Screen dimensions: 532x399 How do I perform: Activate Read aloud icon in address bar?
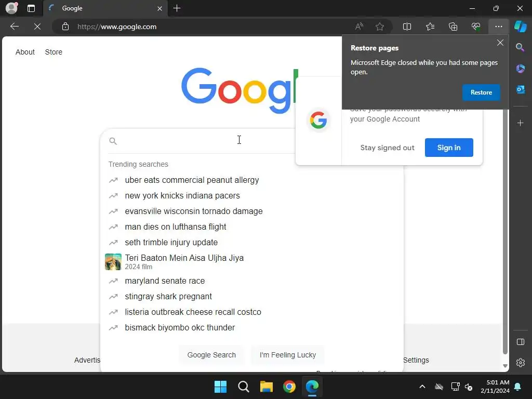click(x=359, y=26)
